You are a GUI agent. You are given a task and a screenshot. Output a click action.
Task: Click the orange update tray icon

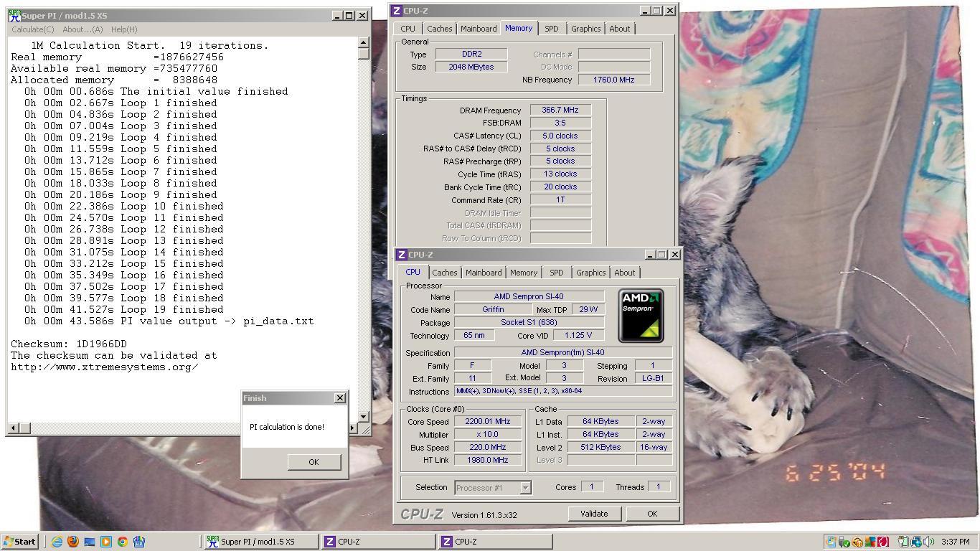tap(857, 542)
